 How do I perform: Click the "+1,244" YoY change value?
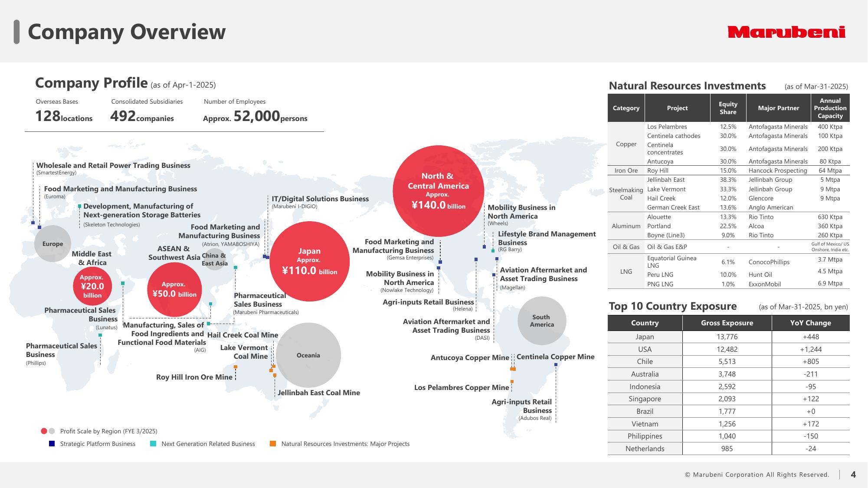coord(811,349)
